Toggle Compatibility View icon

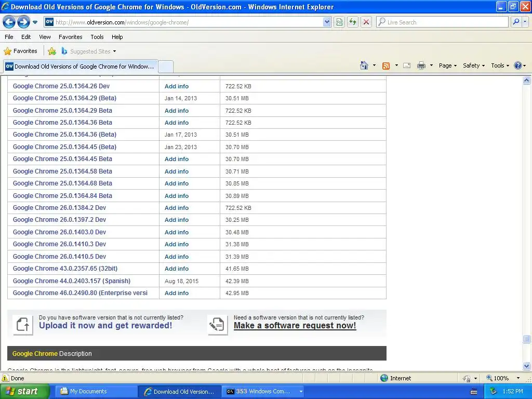pyautogui.click(x=339, y=22)
